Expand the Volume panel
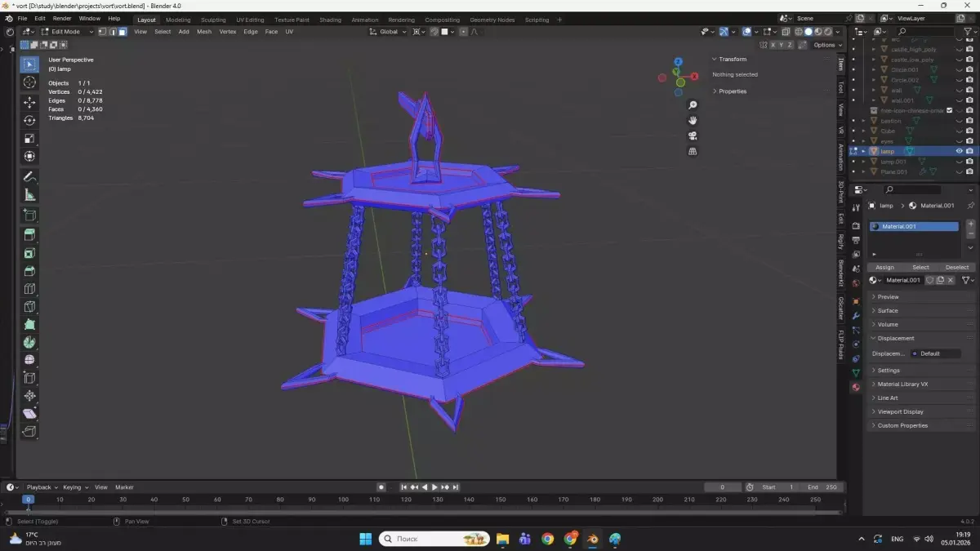The height and width of the screenshot is (551, 980). (923, 324)
